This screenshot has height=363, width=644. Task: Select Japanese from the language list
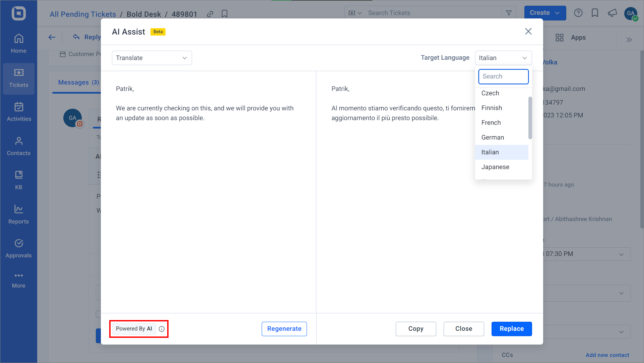point(495,167)
